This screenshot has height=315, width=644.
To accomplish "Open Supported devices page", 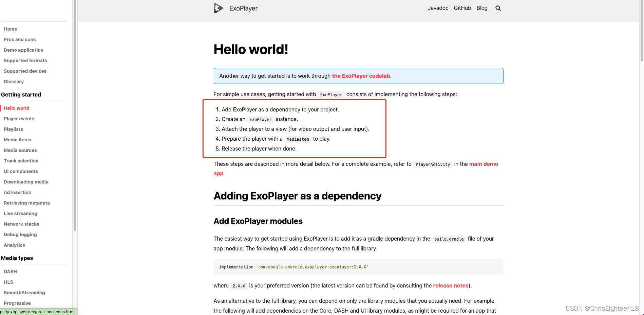I will click(25, 71).
